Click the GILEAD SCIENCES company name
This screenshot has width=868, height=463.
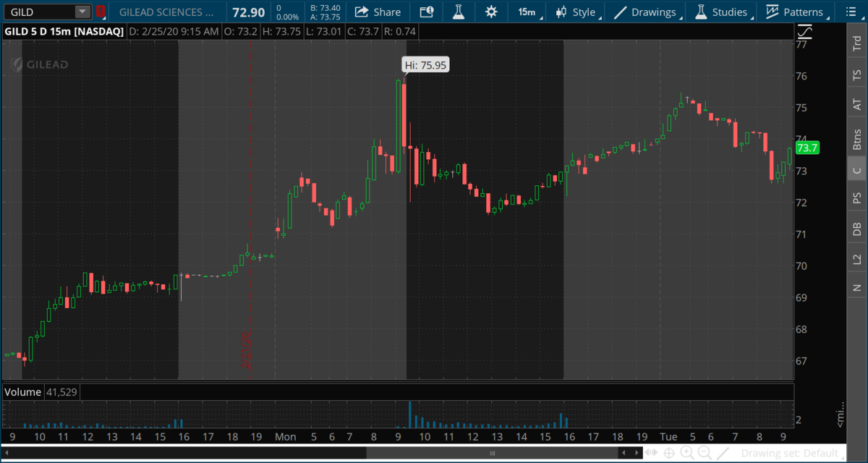pyautogui.click(x=166, y=12)
